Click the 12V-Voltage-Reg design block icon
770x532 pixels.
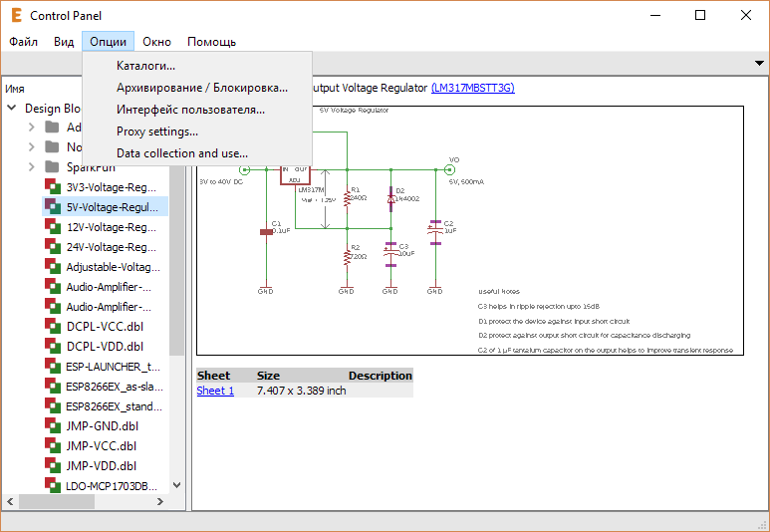(53, 226)
